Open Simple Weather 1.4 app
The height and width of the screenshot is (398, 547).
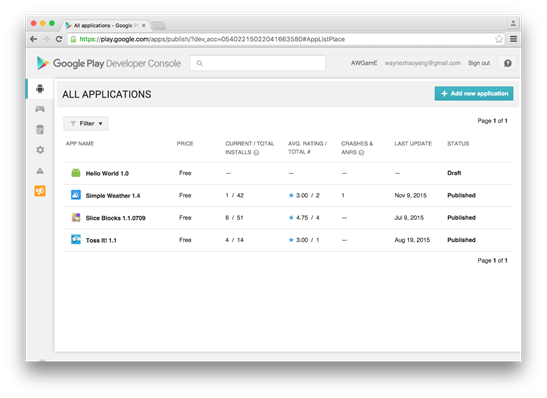click(113, 196)
